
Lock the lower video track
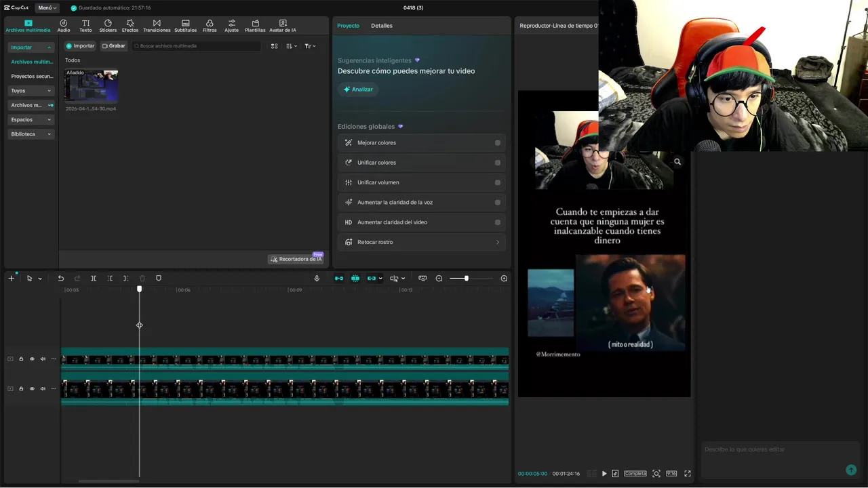coord(21,389)
